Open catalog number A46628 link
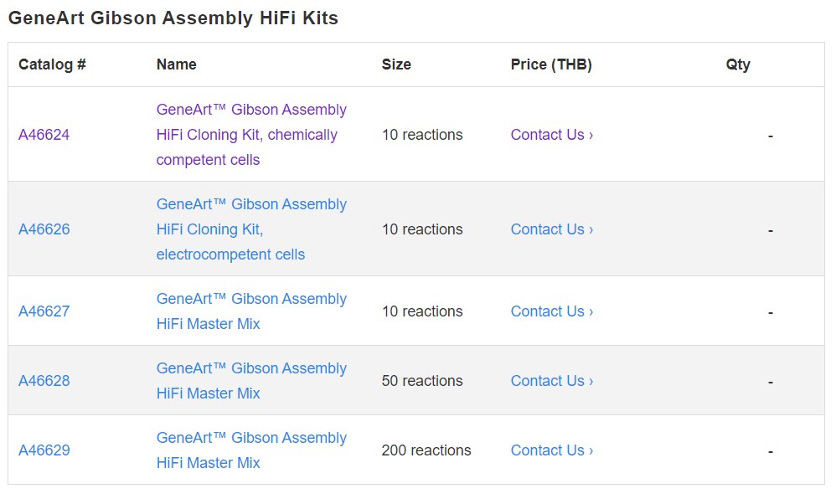The width and height of the screenshot is (836, 504). pos(44,381)
